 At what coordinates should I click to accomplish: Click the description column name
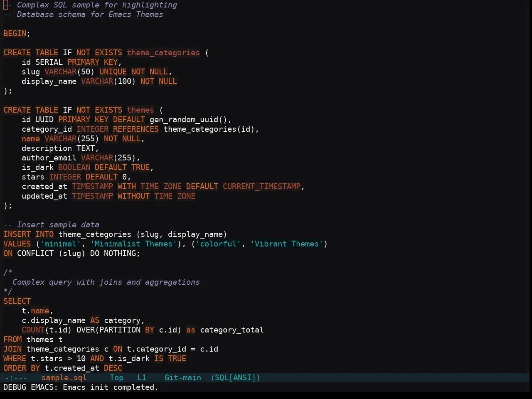pos(47,148)
